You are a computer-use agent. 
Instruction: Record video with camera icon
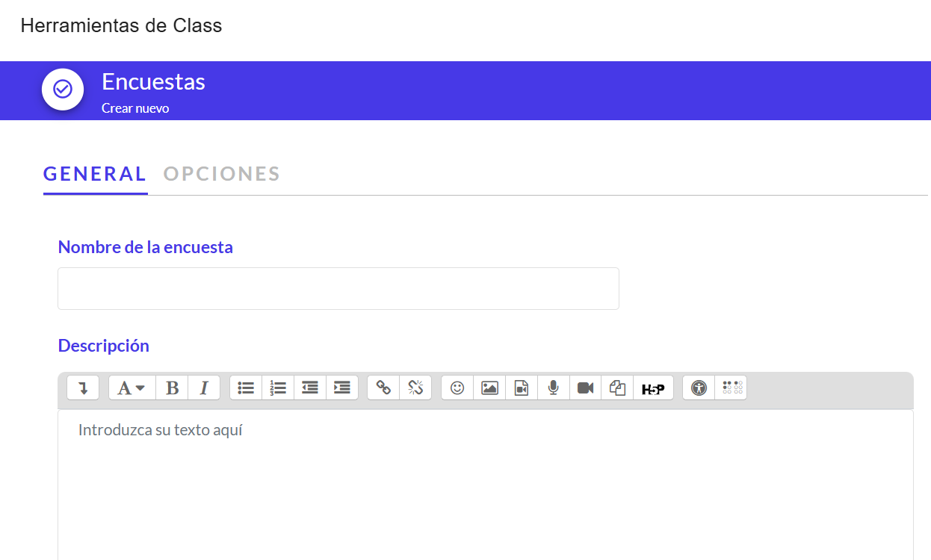point(586,388)
